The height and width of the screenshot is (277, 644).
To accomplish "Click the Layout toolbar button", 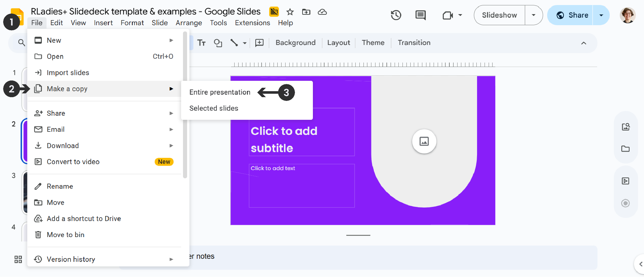I will coord(339,43).
